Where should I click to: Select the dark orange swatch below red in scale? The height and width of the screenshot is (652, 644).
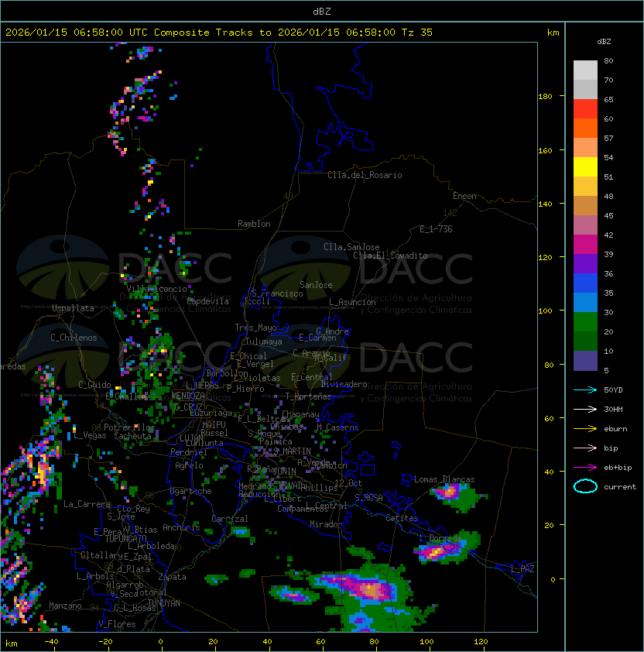585,128
